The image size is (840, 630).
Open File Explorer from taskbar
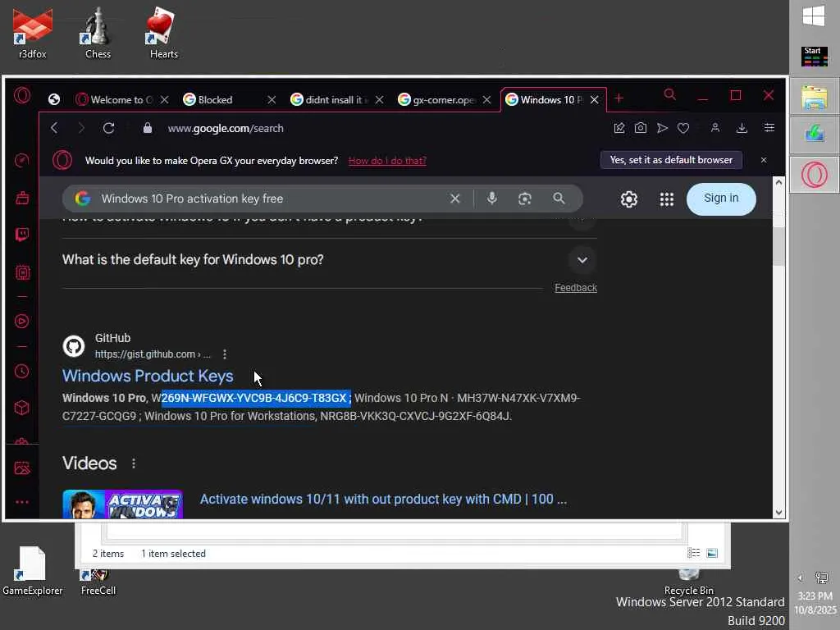point(815,97)
